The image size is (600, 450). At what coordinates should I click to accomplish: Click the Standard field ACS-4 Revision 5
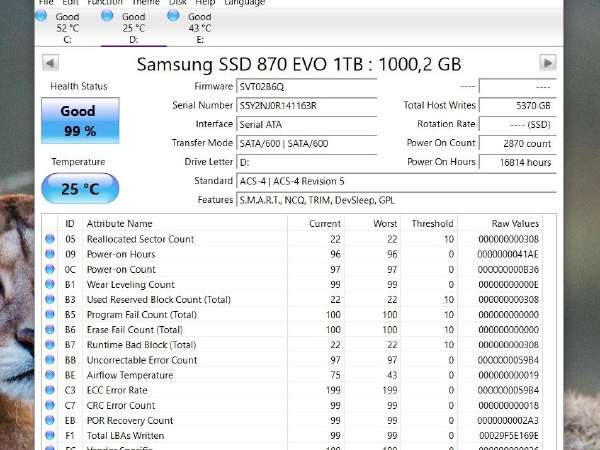tap(396, 181)
